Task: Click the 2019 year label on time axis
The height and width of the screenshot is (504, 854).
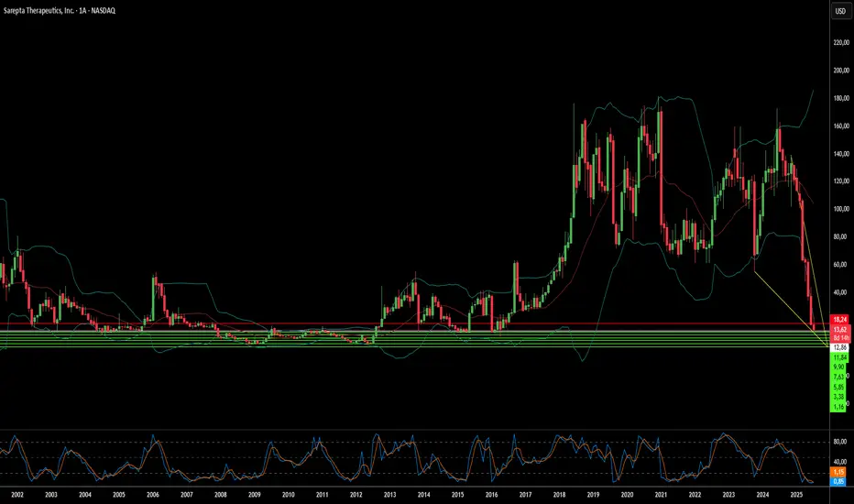Action: (x=593, y=495)
